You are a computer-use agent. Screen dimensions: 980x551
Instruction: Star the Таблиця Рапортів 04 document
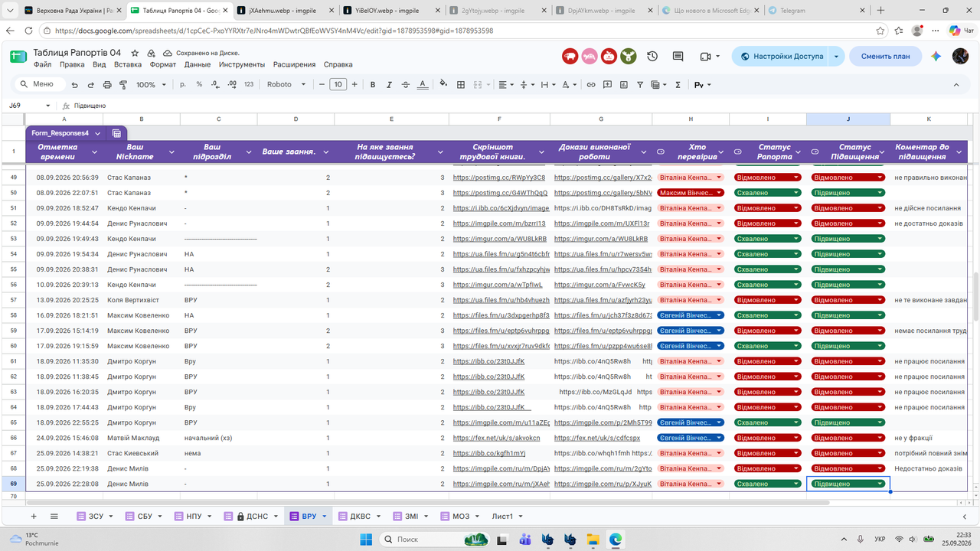click(x=135, y=53)
